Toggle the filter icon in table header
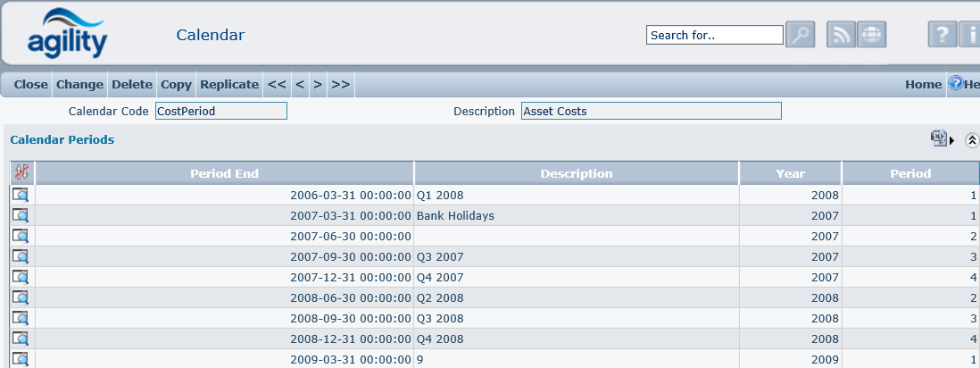 click(x=21, y=173)
